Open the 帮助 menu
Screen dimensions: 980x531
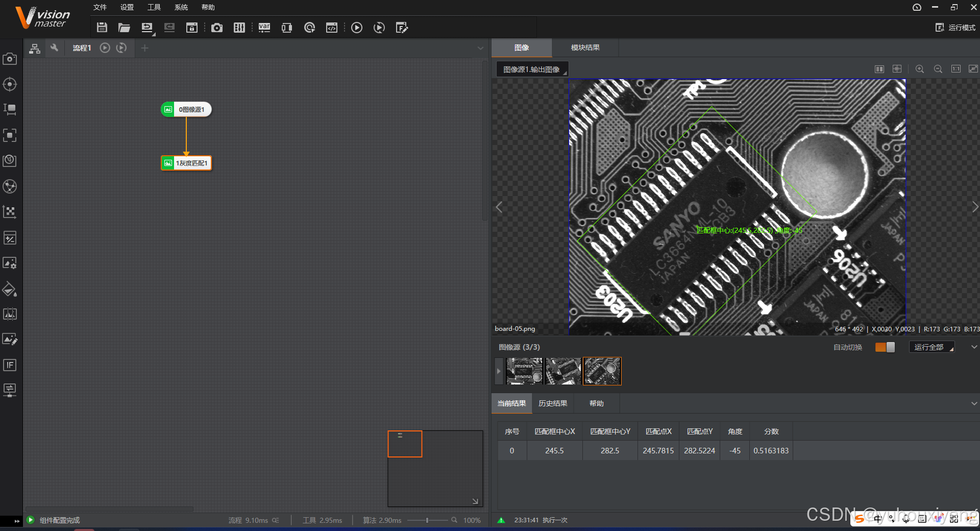[208, 7]
